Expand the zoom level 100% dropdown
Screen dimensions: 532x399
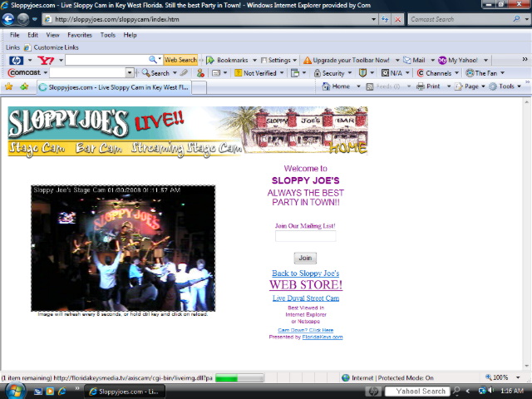click(518, 377)
